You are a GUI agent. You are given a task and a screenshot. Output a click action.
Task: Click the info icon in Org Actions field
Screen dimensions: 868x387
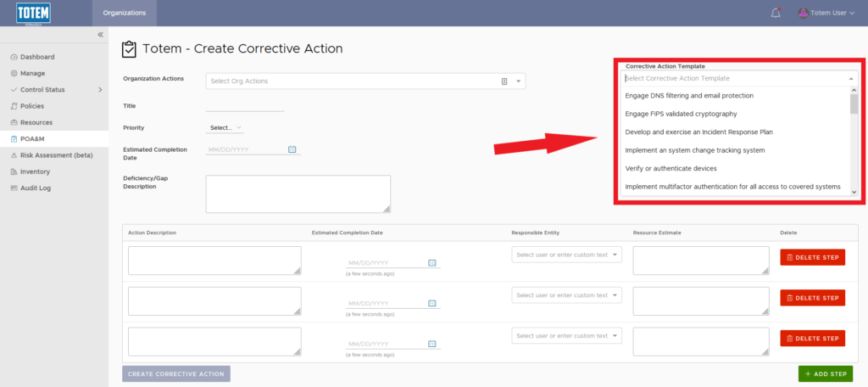pos(504,81)
